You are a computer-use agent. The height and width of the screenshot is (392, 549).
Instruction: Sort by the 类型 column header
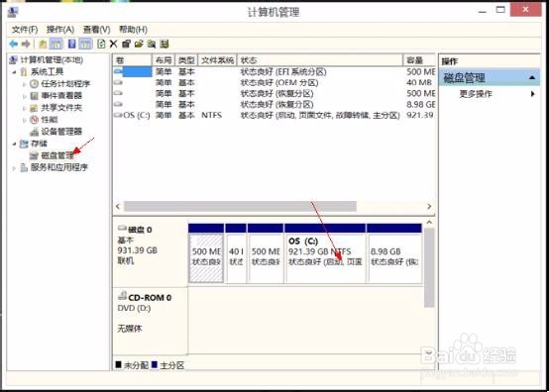(186, 60)
